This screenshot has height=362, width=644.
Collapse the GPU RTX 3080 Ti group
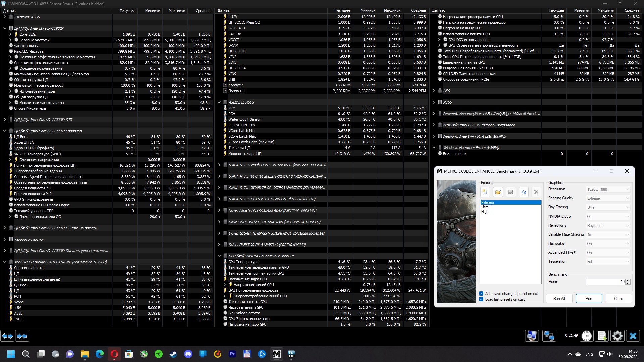[x=219, y=256]
